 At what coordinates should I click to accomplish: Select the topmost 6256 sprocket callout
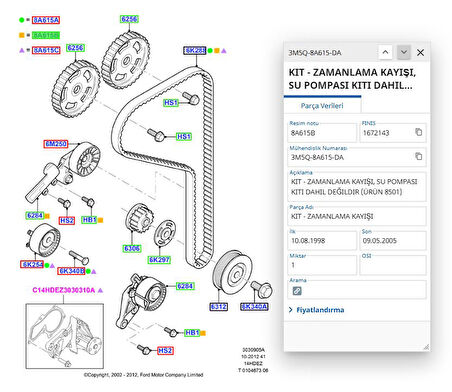click(x=129, y=19)
